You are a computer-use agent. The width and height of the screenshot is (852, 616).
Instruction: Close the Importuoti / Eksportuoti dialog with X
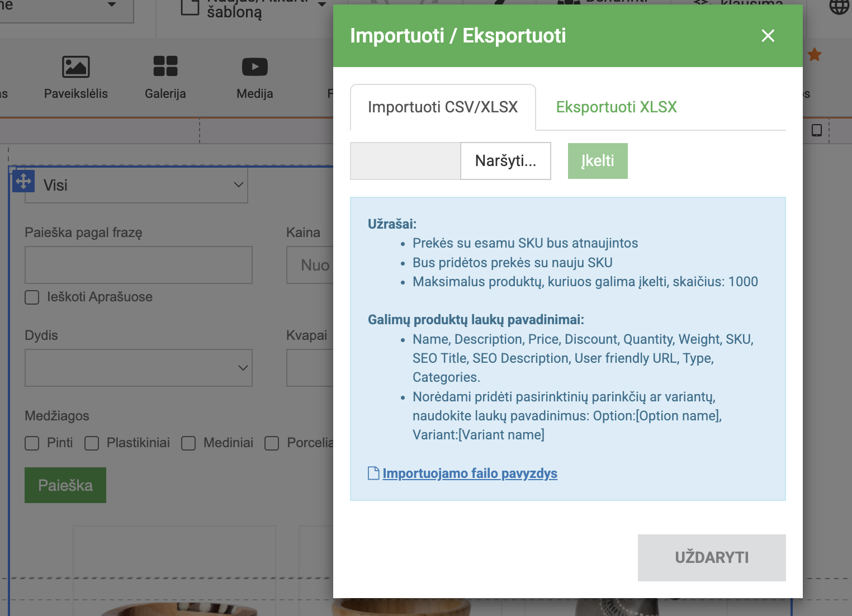click(768, 36)
